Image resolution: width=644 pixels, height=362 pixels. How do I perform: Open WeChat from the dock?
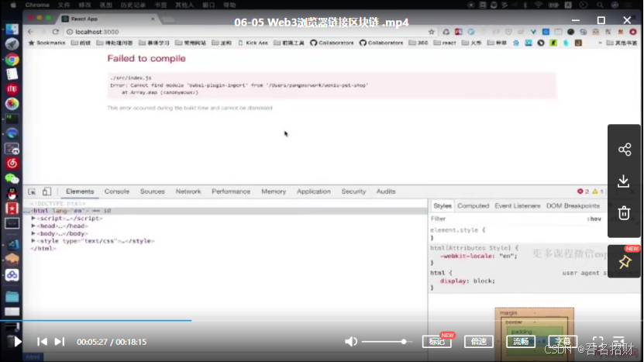(x=12, y=178)
